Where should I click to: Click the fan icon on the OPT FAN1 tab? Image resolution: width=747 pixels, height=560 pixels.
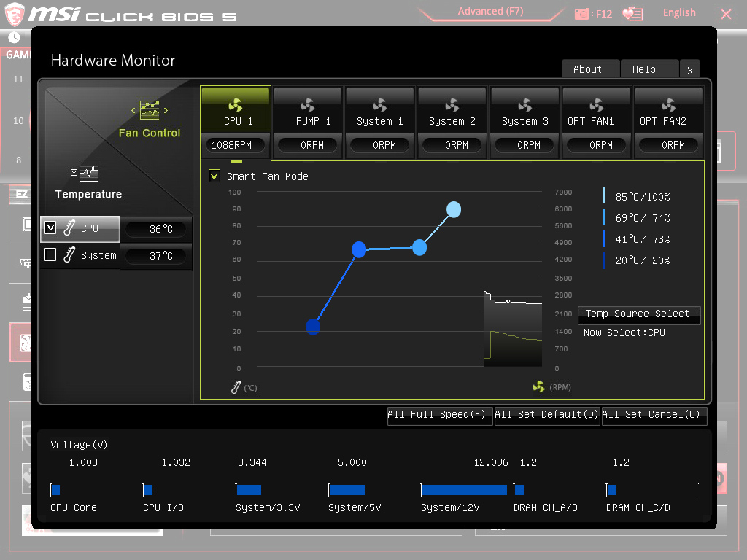[x=597, y=105]
